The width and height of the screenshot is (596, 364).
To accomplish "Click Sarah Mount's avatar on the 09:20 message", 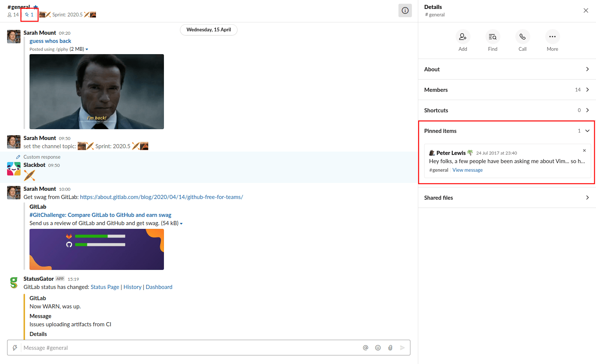I will (14, 37).
